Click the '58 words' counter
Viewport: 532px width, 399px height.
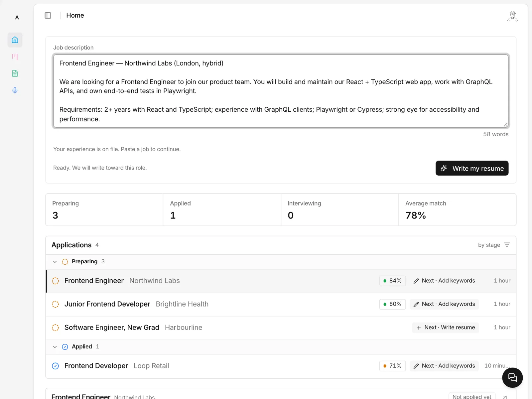496,134
